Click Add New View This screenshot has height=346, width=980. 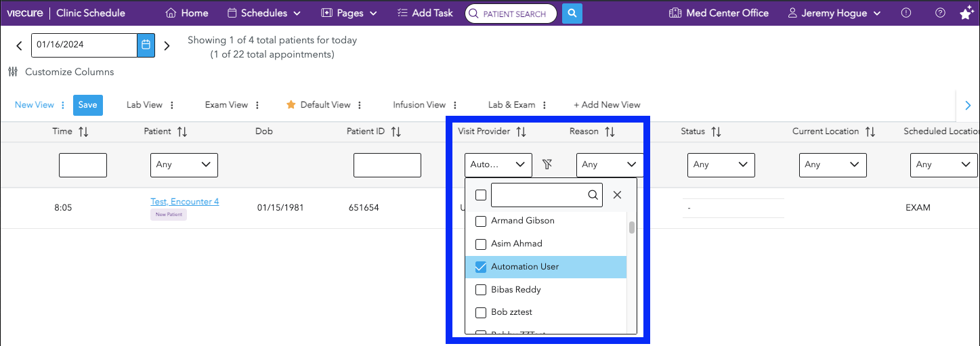tap(607, 105)
